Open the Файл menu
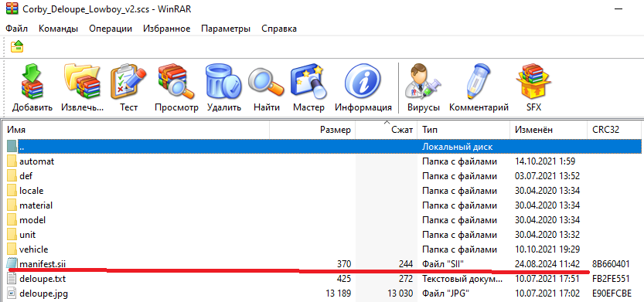The height and width of the screenshot is (302, 644). [16, 29]
